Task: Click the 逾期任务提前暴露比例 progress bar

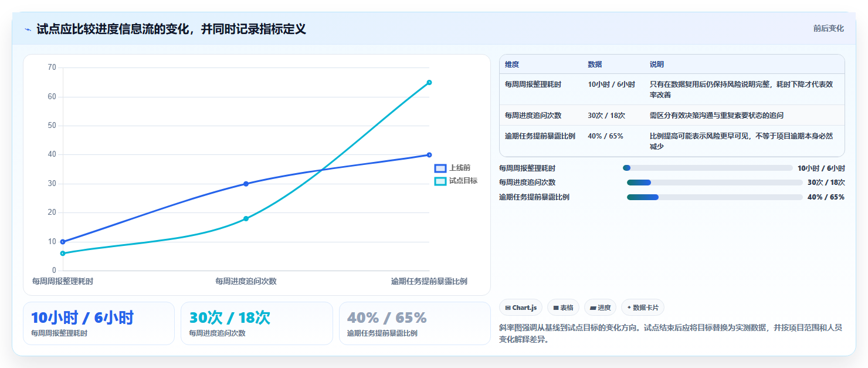Action: 715,197
